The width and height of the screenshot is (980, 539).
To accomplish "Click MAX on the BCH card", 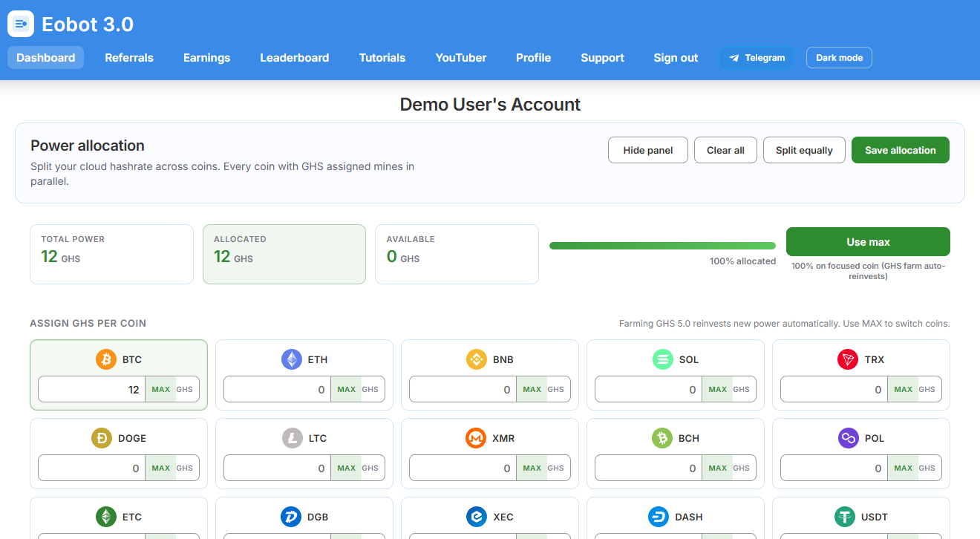I will (x=717, y=468).
